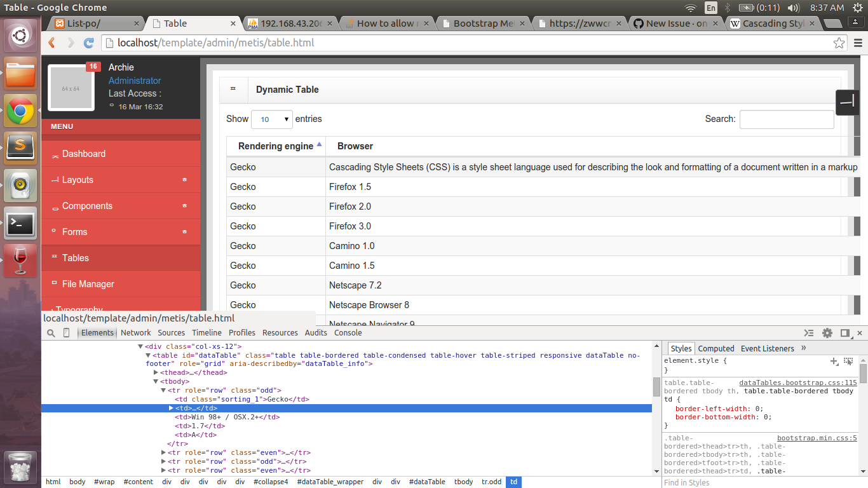The width and height of the screenshot is (868, 488).
Task: Click the Dynamic Table header icon
Action: click(x=233, y=89)
